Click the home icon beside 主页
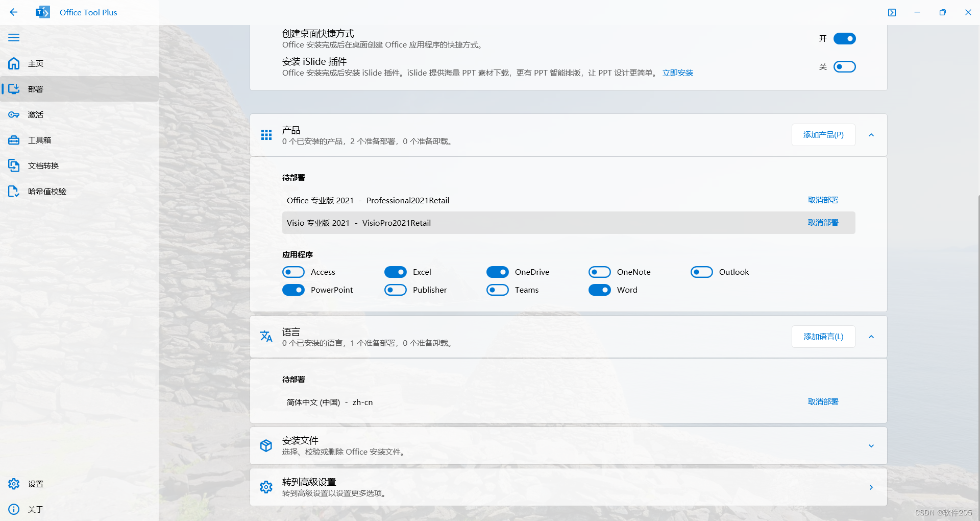 pyautogui.click(x=14, y=63)
